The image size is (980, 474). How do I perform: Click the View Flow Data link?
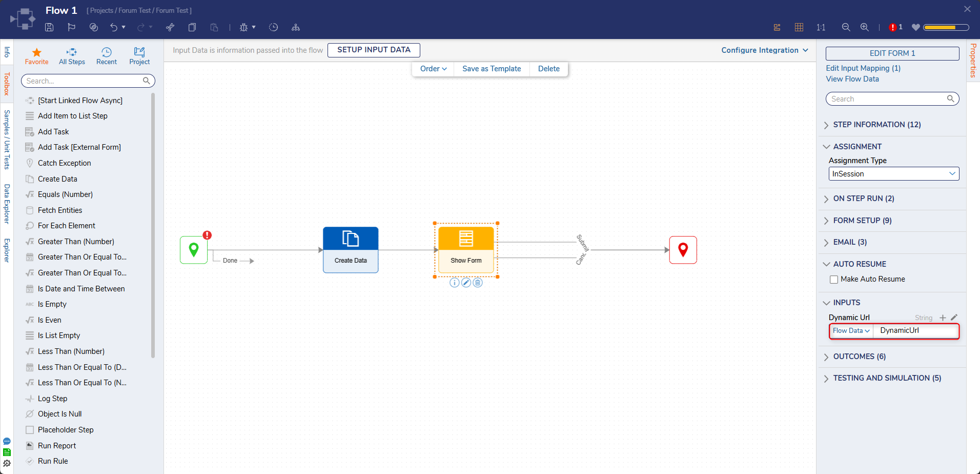(x=852, y=79)
